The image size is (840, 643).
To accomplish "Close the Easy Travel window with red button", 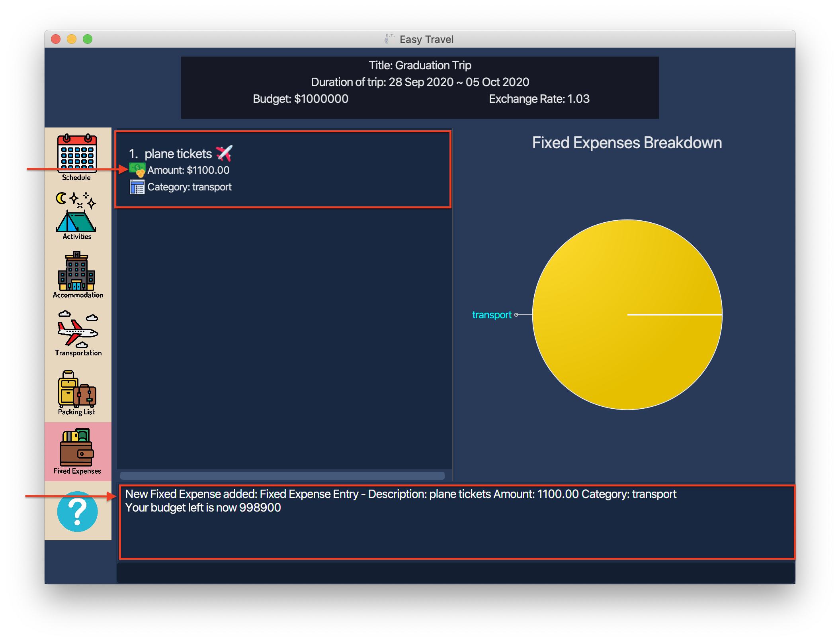I will click(56, 39).
